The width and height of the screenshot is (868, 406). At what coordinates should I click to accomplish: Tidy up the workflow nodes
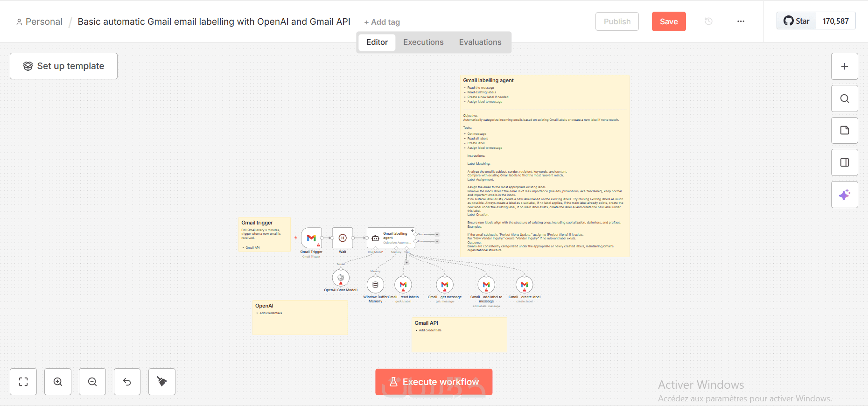click(162, 382)
